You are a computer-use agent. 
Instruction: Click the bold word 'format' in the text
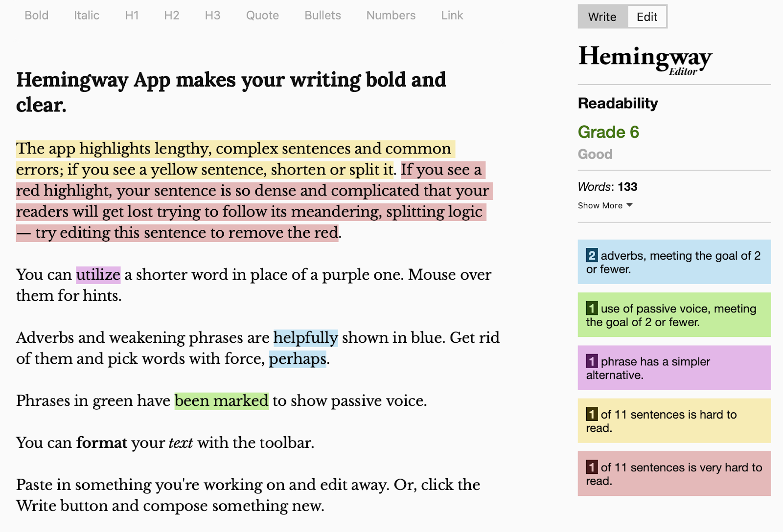[102, 443]
